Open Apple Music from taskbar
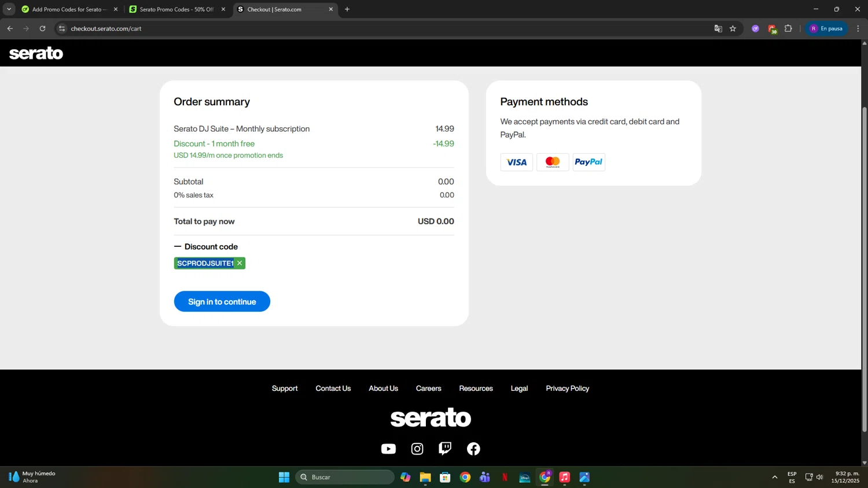Viewport: 868px width, 488px height. pyautogui.click(x=565, y=477)
